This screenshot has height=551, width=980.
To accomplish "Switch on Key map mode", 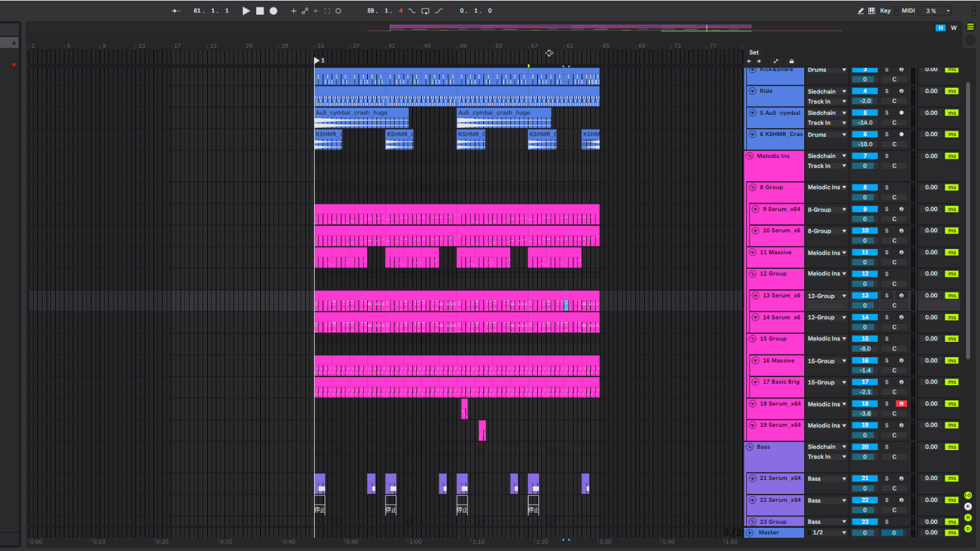I will pyautogui.click(x=885, y=11).
